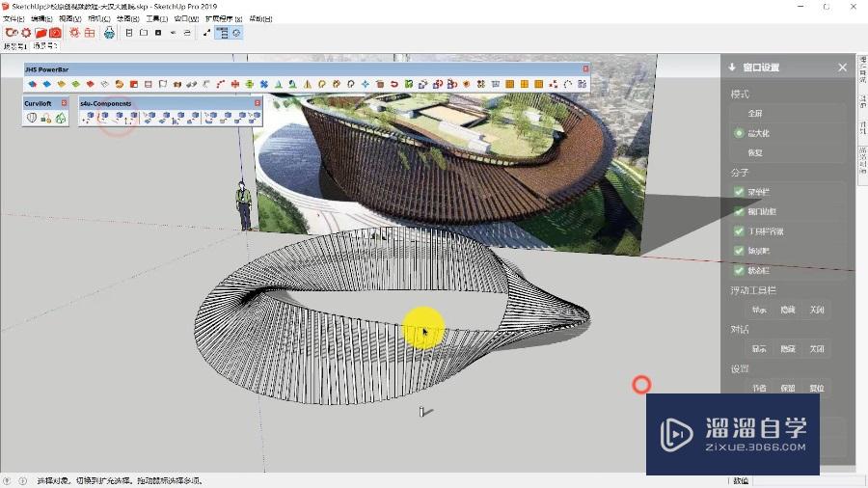Open the topmost collapsed tray tab on right edge
This screenshot has height=488, width=868.
coord(862,69)
